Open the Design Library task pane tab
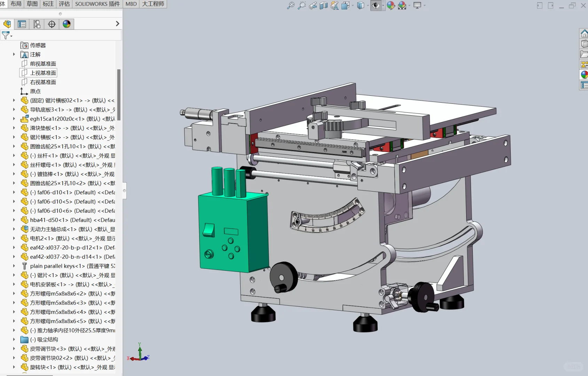Screen dimensions: 588x376 click(x=584, y=44)
